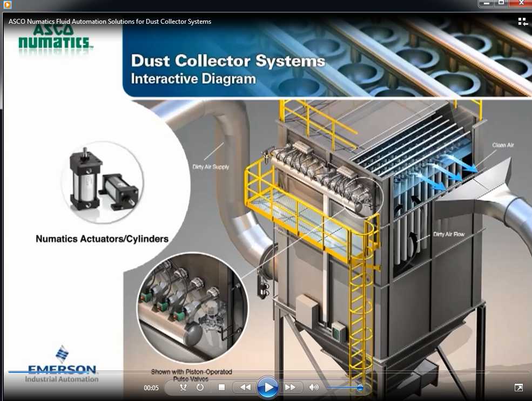Click the Numatics actuators/cylinders product image
The image size is (532, 401).
click(x=103, y=182)
